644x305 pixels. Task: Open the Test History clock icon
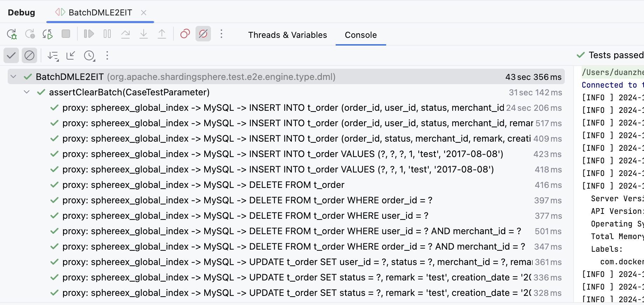(x=89, y=56)
